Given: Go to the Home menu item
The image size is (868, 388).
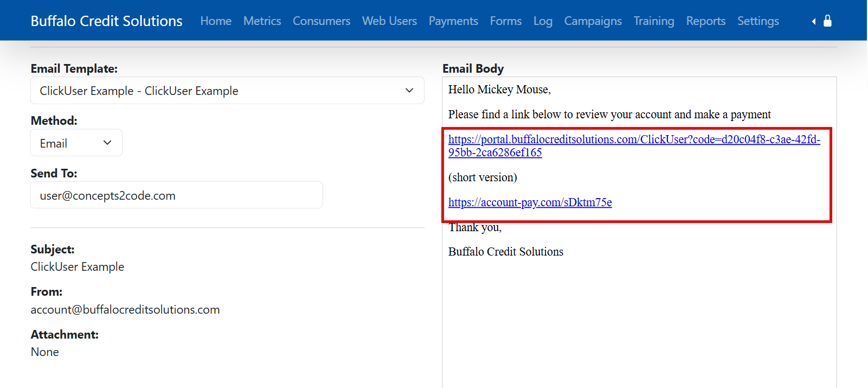Looking at the screenshot, I should [x=216, y=21].
